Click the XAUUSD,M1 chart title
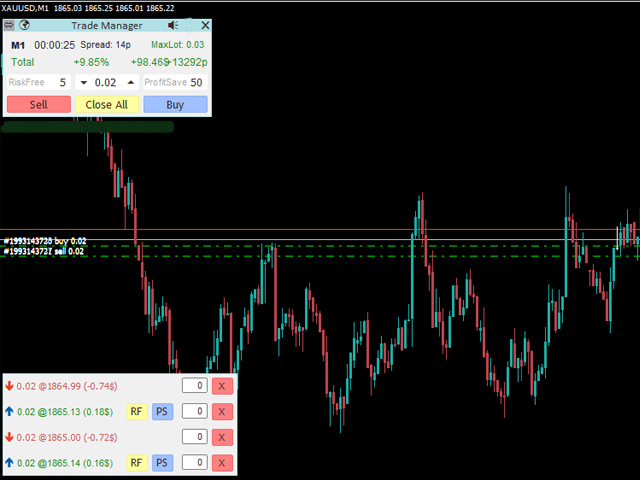640x480 pixels. tap(24, 8)
